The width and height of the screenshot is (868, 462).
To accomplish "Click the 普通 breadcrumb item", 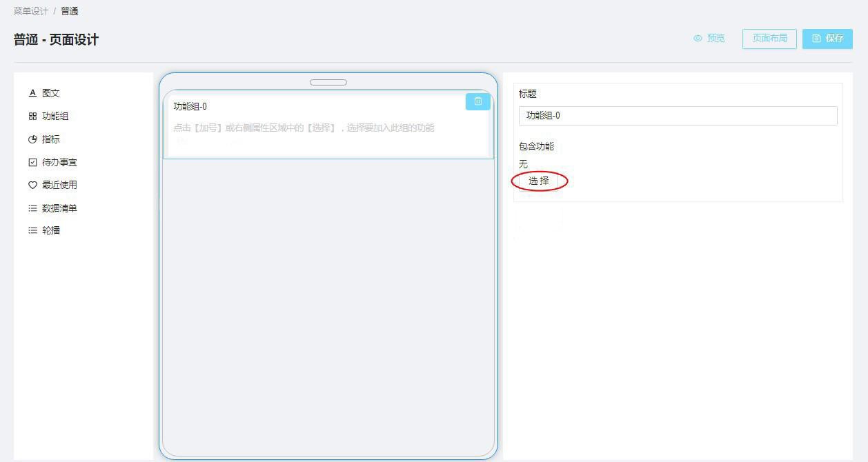I will [70, 12].
